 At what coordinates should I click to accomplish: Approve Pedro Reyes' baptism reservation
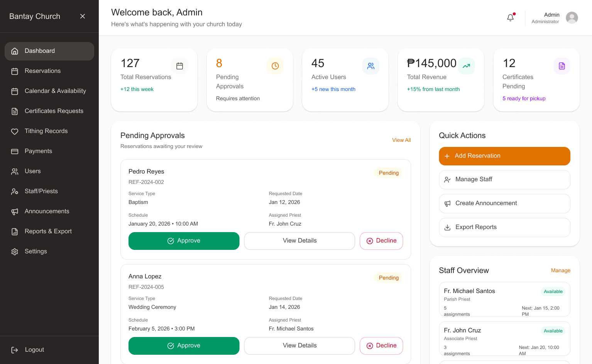click(184, 241)
